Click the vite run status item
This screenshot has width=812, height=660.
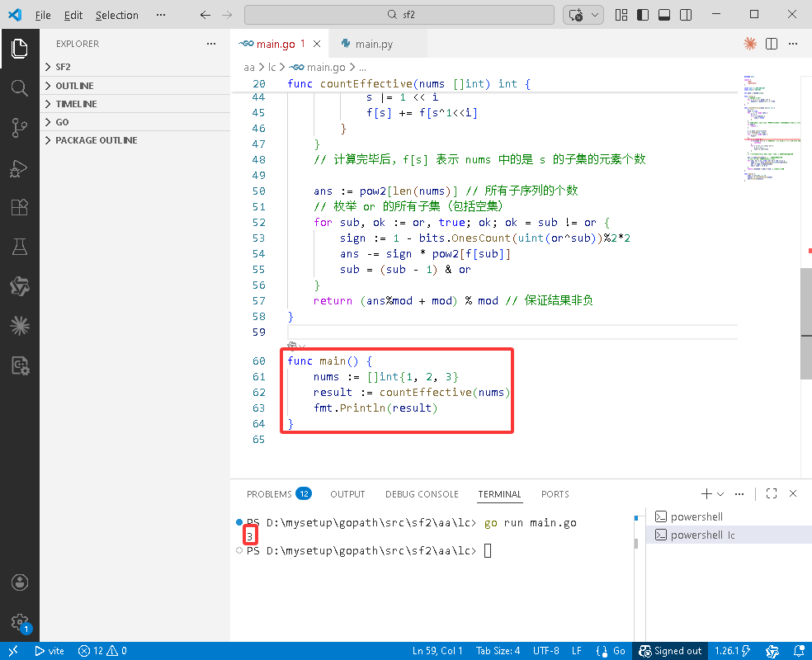click(50, 651)
